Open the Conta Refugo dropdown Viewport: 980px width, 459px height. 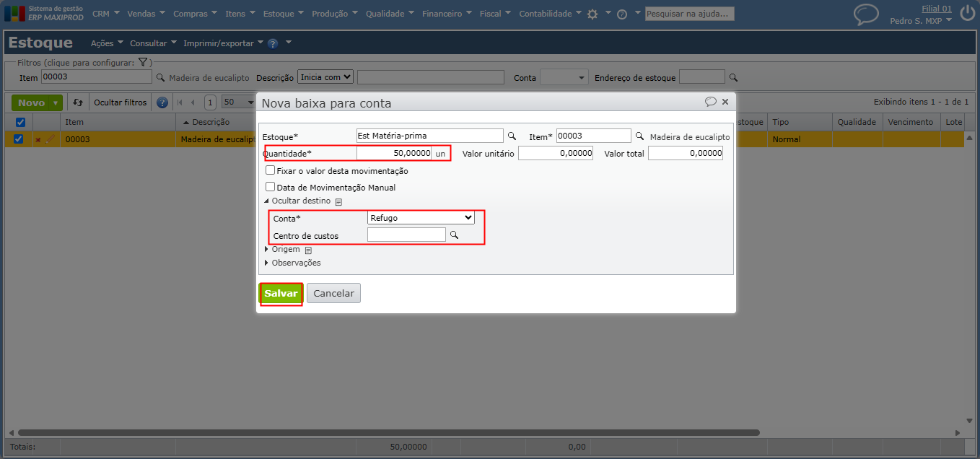pyautogui.click(x=421, y=217)
